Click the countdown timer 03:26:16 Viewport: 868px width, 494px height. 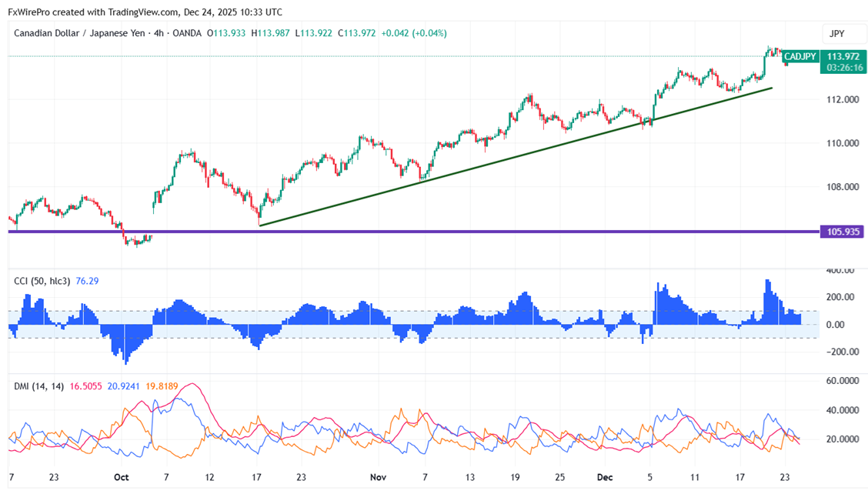pos(844,68)
